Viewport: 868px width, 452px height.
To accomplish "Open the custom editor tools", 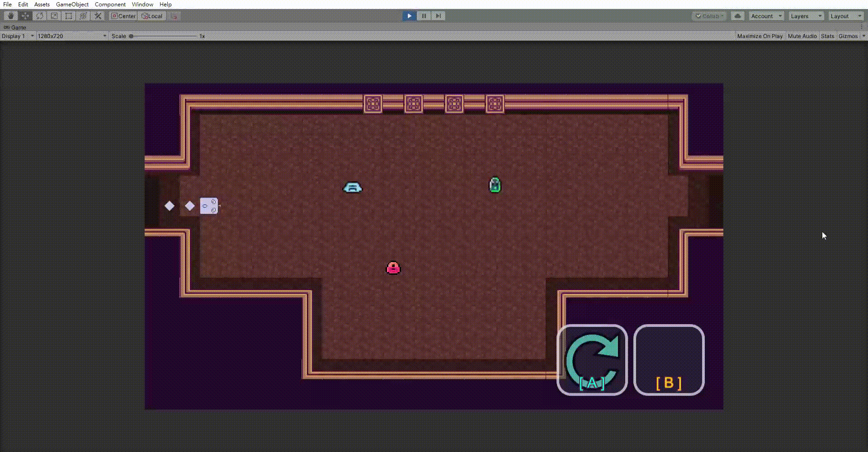I will point(98,16).
